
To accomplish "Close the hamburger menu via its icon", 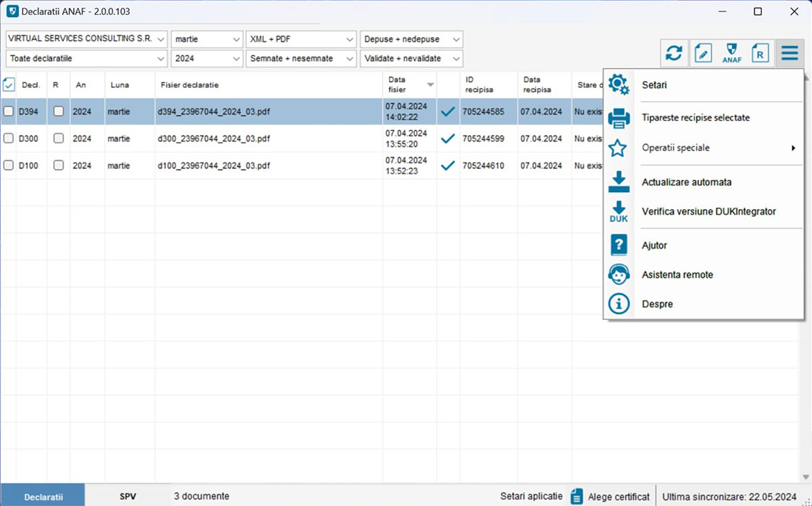I will [790, 53].
